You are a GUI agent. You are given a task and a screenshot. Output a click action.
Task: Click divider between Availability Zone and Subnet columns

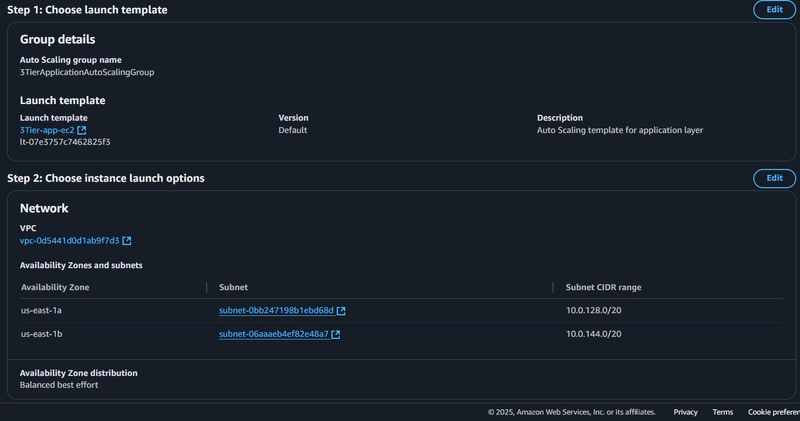pos(207,287)
